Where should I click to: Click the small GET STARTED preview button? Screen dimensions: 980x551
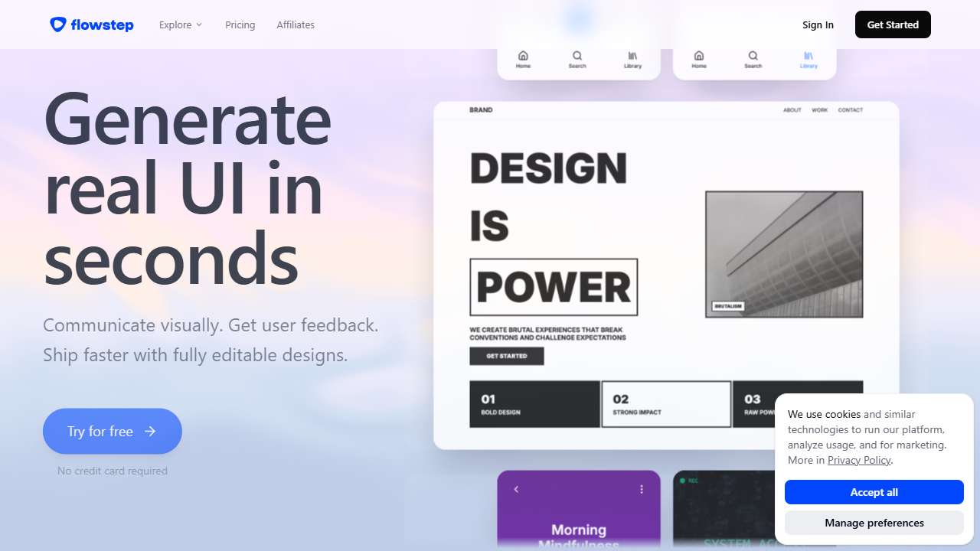pyautogui.click(x=507, y=356)
